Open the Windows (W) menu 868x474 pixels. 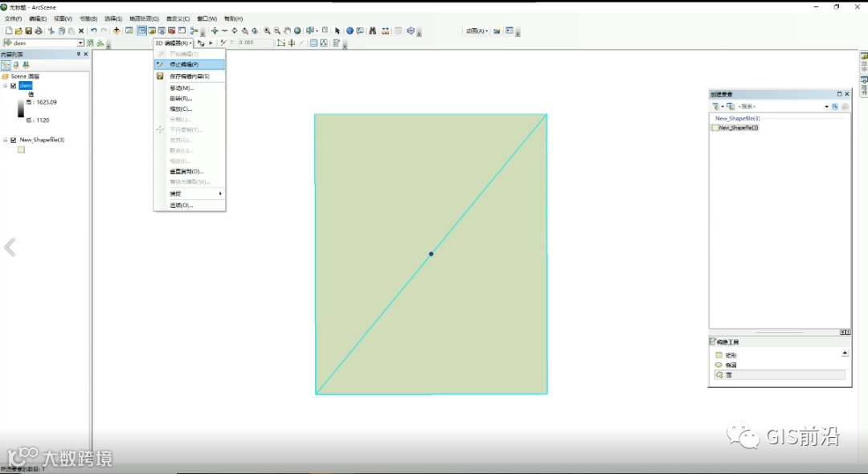click(x=207, y=18)
